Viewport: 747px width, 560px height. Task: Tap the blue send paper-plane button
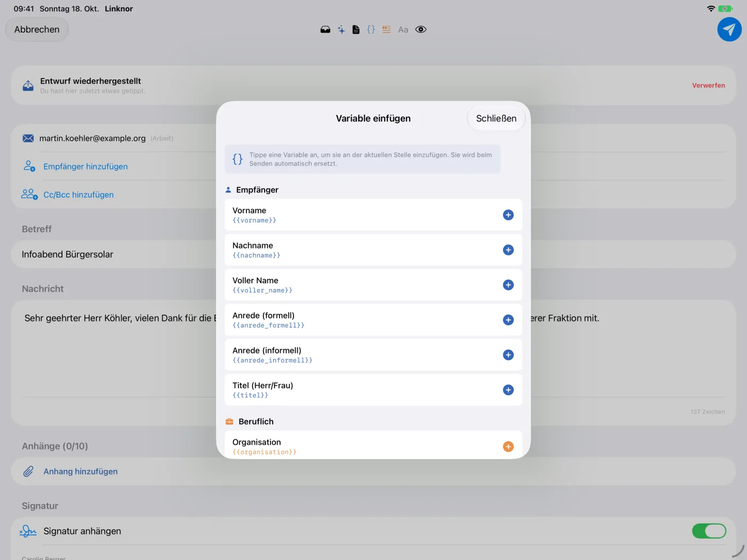729,29
